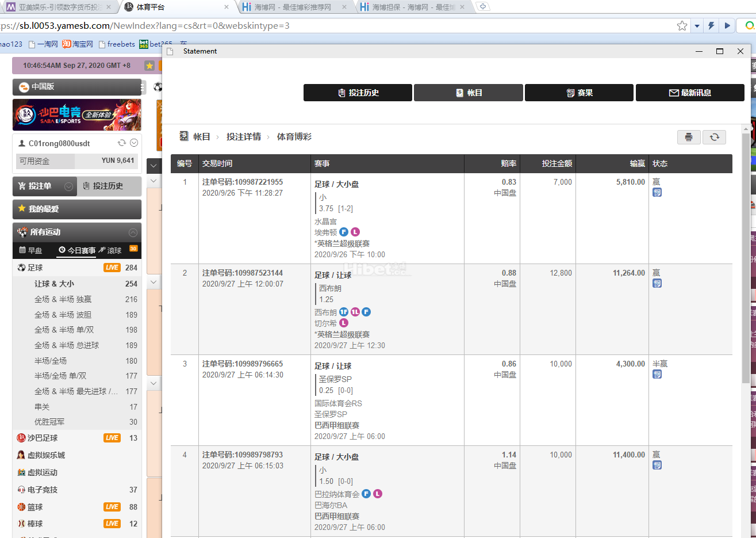Click the yellow star next to clock
756x538 pixels.
(149, 66)
